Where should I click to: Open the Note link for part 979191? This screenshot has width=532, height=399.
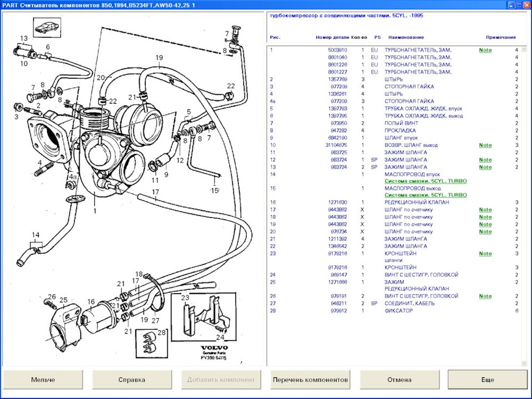coord(485,296)
